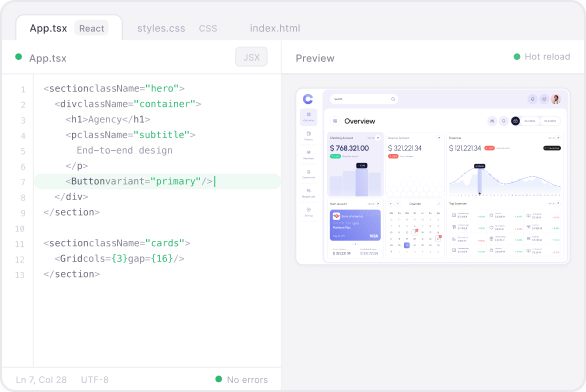586x392 pixels.
Task: Click the "container" string on line 2
Action: coord(164,104)
